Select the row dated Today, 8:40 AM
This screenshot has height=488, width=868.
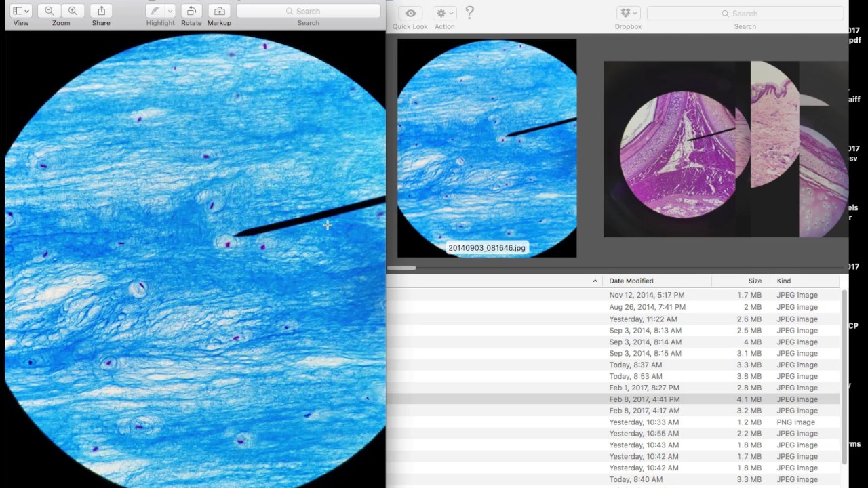(x=613, y=480)
